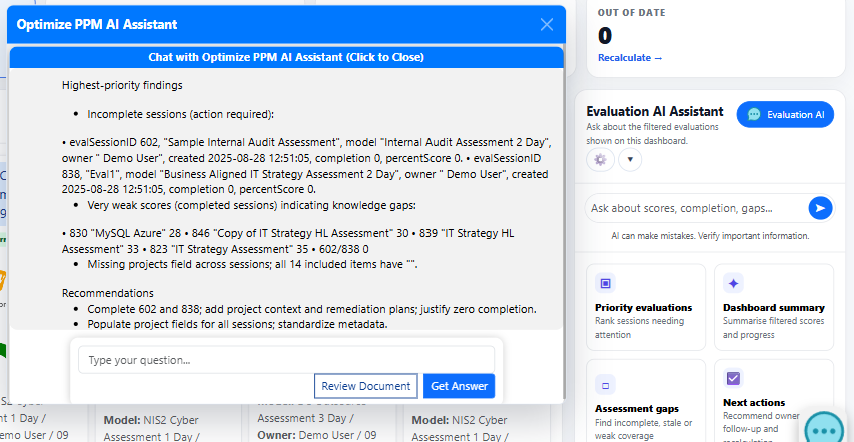Click the Type your question input field
This screenshot has height=442, width=854.
tap(286, 360)
